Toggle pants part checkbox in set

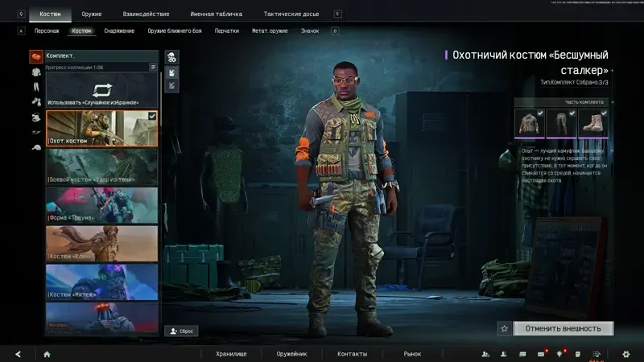coord(572,113)
